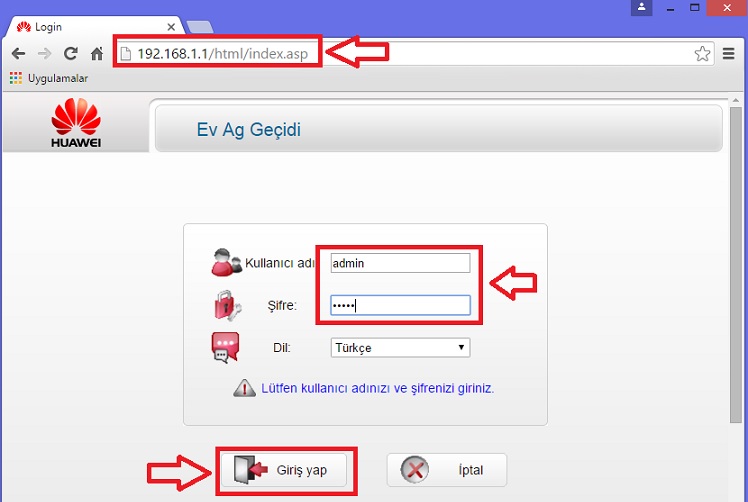Click the browser back arrow
Image resolution: width=748 pixels, height=502 pixels.
tap(17, 54)
